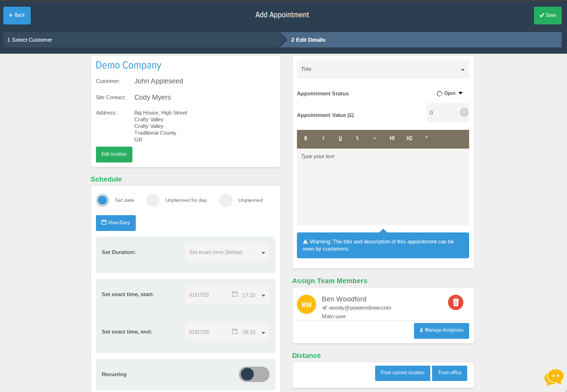Insert a bullet list in the editor
Image resolution: width=567 pixels, height=392 pixels.
(374, 138)
